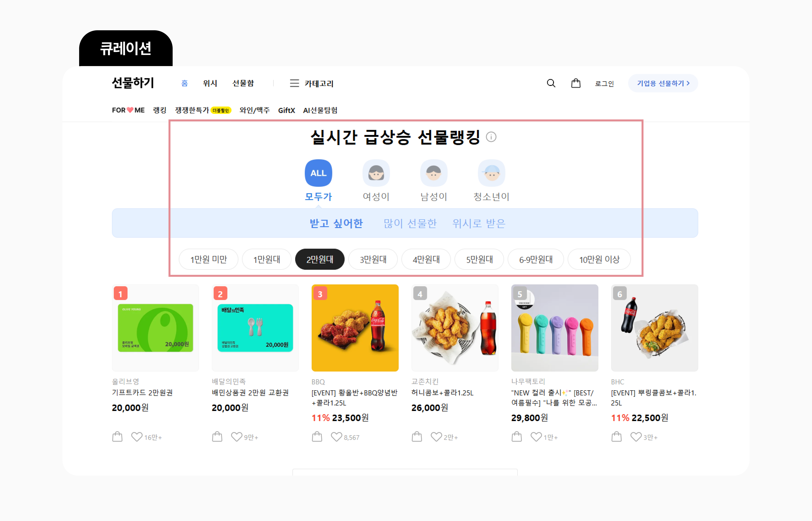Click the ranking info circle icon
Viewport: 812px width, 521px height.
point(491,137)
